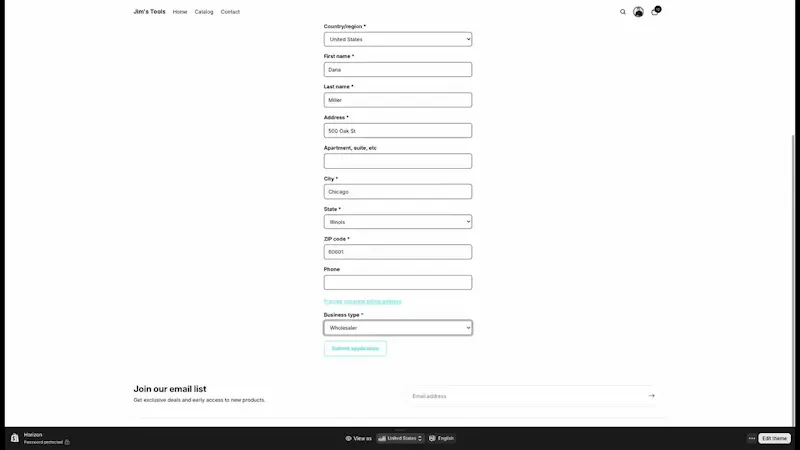The height and width of the screenshot is (450, 800).
Task: Click the Jim's Tools store name
Action: click(149, 11)
